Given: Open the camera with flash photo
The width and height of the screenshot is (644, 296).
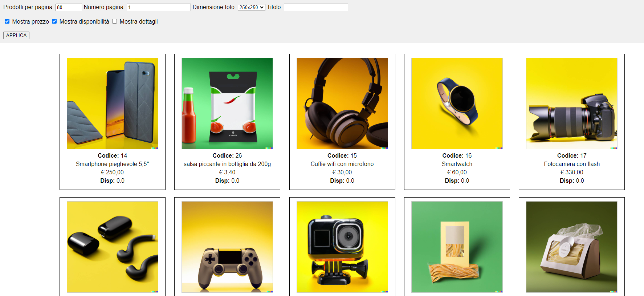Looking at the screenshot, I should 571,104.
